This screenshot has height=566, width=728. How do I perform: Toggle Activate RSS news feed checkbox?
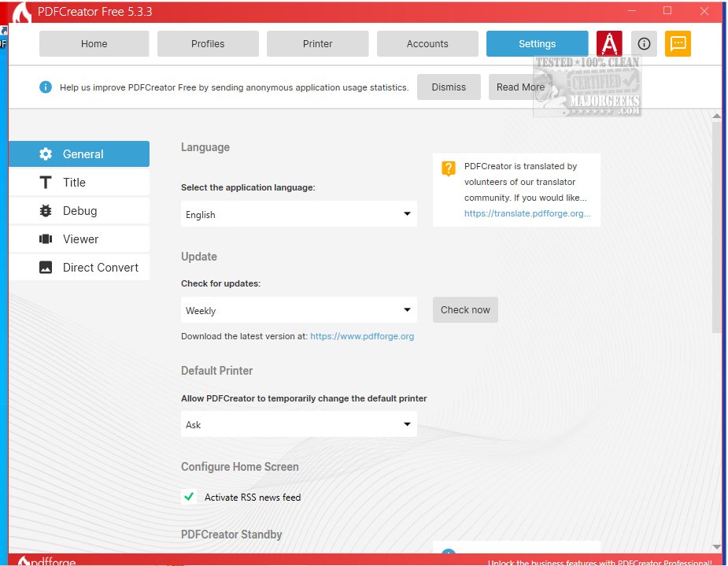pyautogui.click(x=189, y=497)
